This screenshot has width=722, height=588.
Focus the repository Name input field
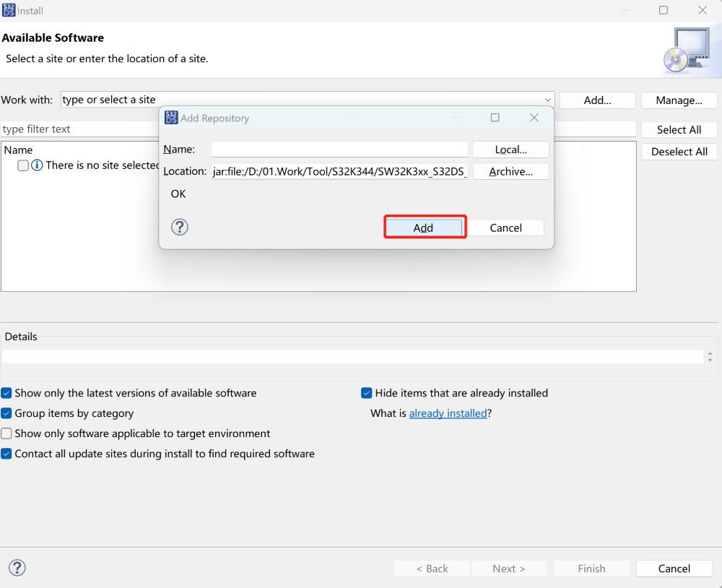click(339, 150)
